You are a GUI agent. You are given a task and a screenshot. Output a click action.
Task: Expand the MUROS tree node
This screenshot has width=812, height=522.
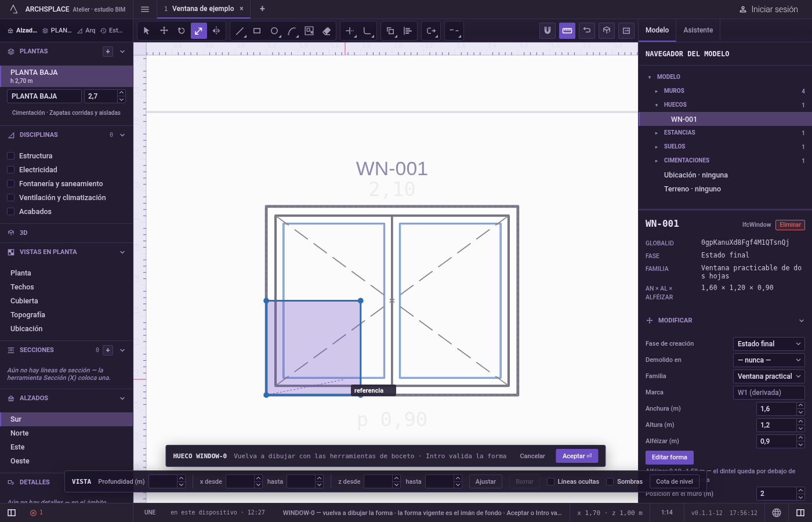click(x=657, y=91)
